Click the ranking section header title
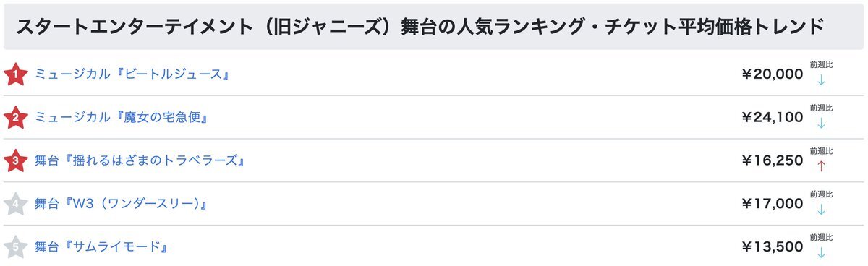Image resolution: width=868 pixels, height=266 pixels. [x=420, y=27]
